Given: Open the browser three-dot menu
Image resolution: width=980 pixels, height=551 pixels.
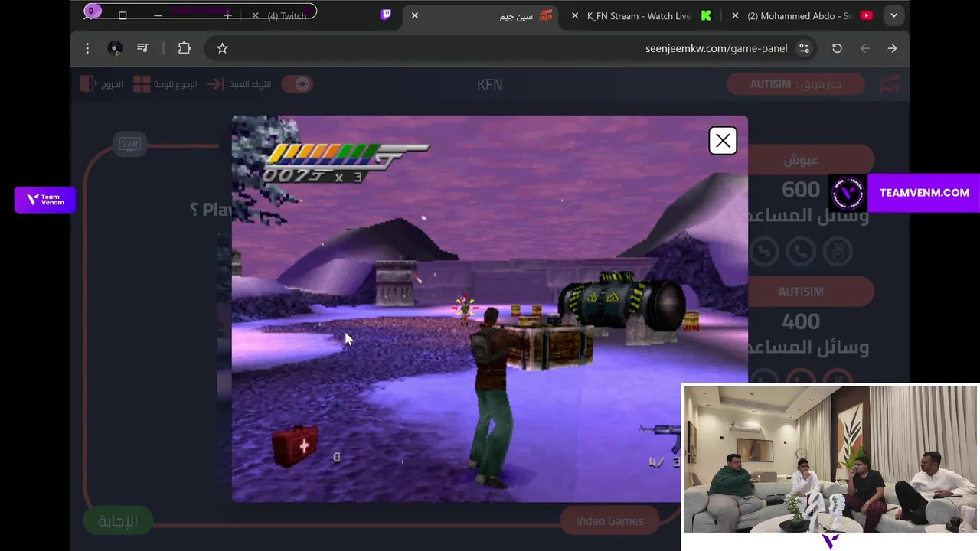Looking at the screenshot, I should pos(87,48).
